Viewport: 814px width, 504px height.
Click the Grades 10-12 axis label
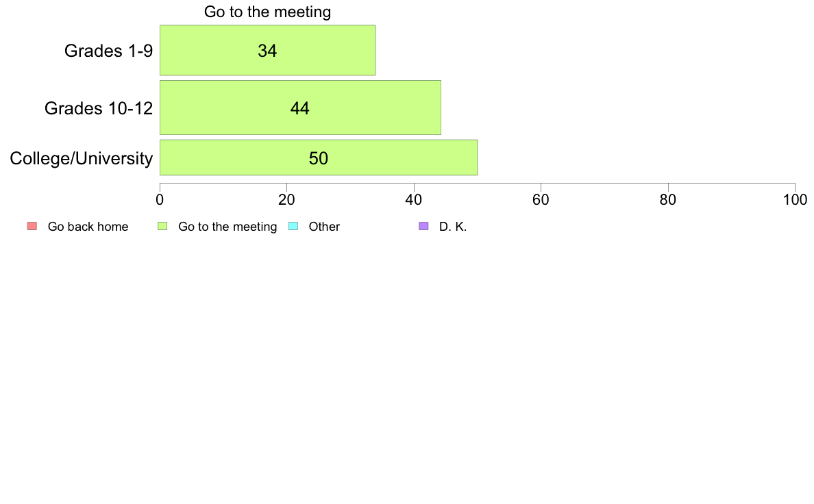pyautogui.click(x=99, y=108)
